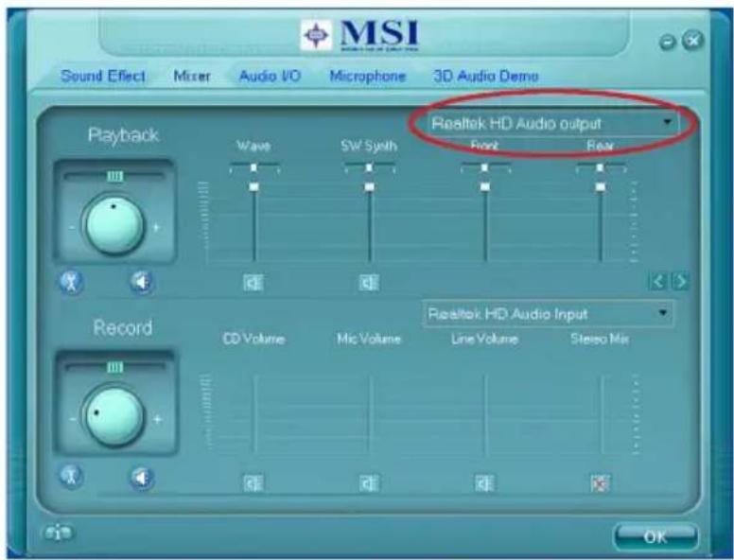
Task: Click the Playback master mute speaker icon
Action: 141,282
